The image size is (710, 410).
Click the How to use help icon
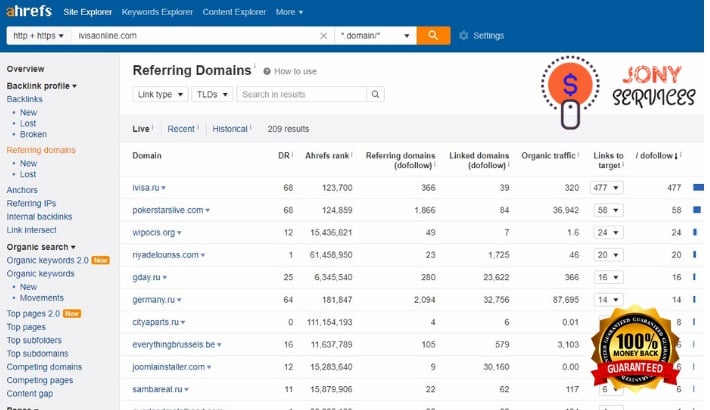pos(268,71)
